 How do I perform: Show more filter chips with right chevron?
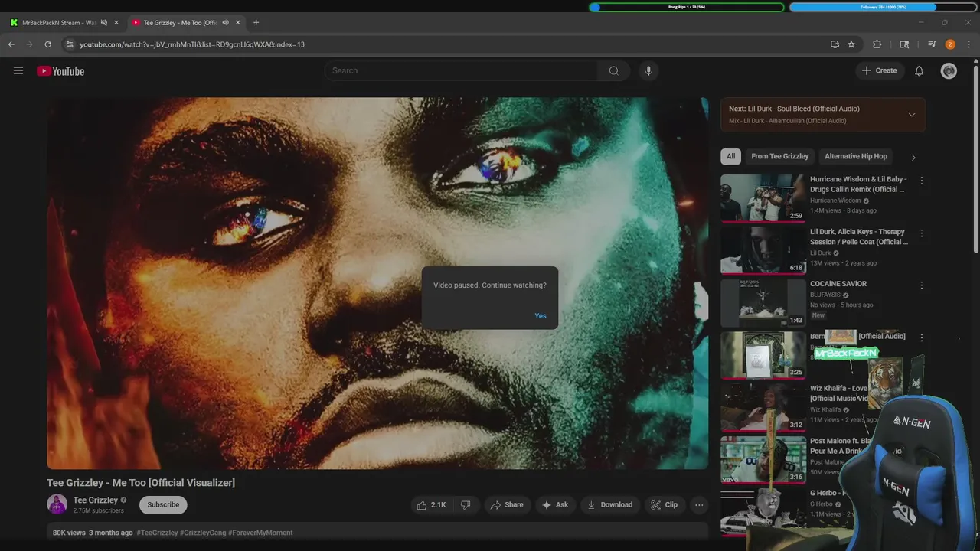point(913,157)
